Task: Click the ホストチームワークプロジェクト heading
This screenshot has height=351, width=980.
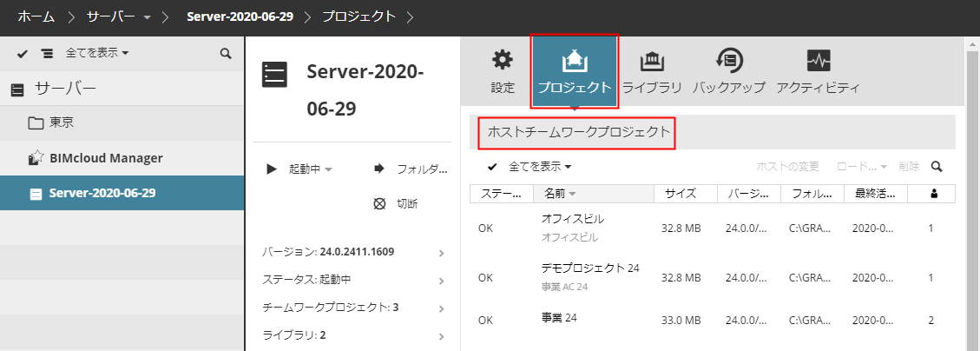Action: (579, 132)
